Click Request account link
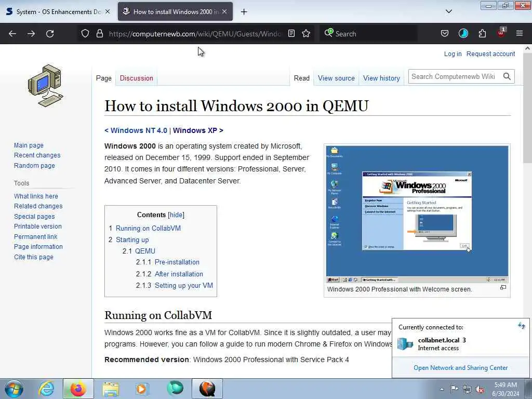Screen dimensions: 532x399 point(490,54)
